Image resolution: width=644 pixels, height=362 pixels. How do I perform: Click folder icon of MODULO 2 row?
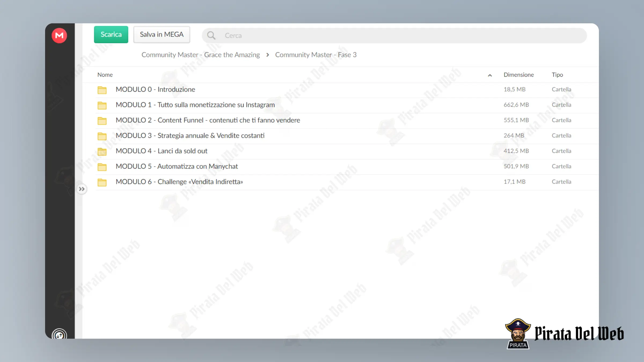point(102,121)
